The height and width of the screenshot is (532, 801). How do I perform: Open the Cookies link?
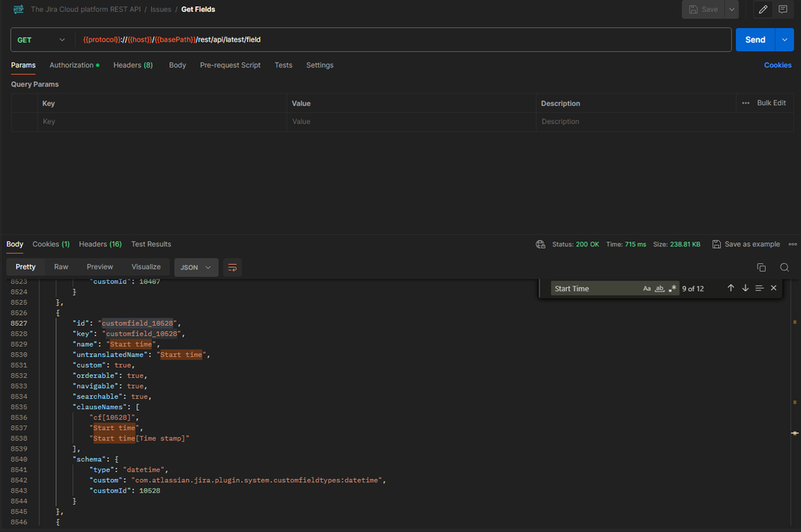[777, 65]
